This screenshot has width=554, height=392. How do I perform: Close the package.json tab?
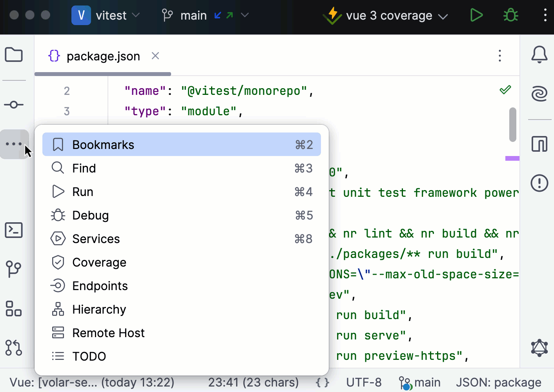[x=155, y=56]
